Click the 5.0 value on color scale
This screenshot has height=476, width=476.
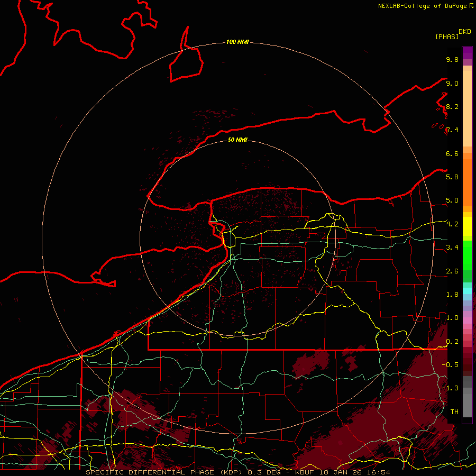(x=452, y=200)
